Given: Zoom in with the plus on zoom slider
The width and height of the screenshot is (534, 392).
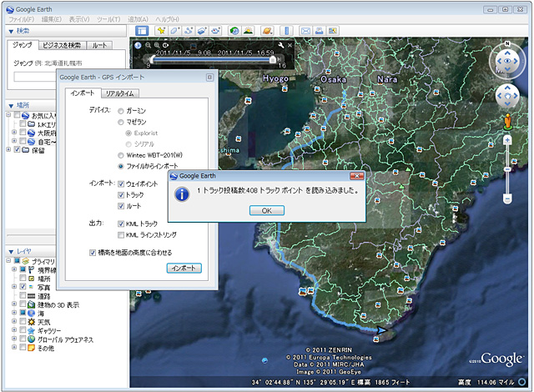Looking at the screenshot, I should (x=507, y=140).
